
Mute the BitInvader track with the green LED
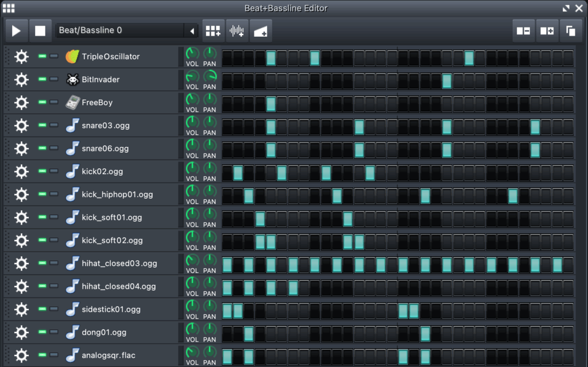pyautogui.click(x=42, y=79)
